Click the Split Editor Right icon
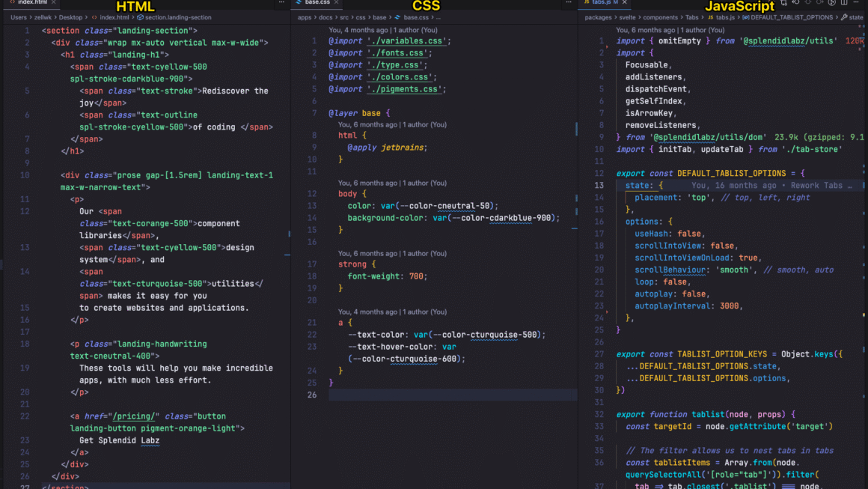This screenshot has height=489, width=868. [x=844, y=4]
